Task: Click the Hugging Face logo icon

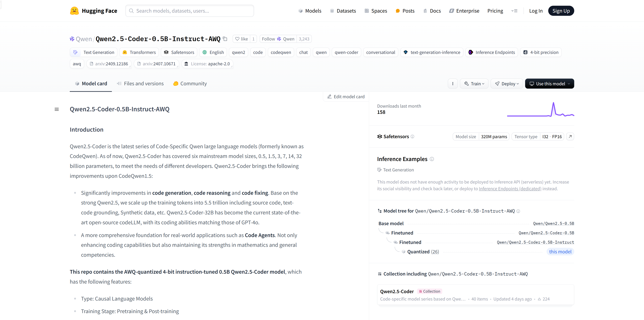Action: (x=74, y=11)
